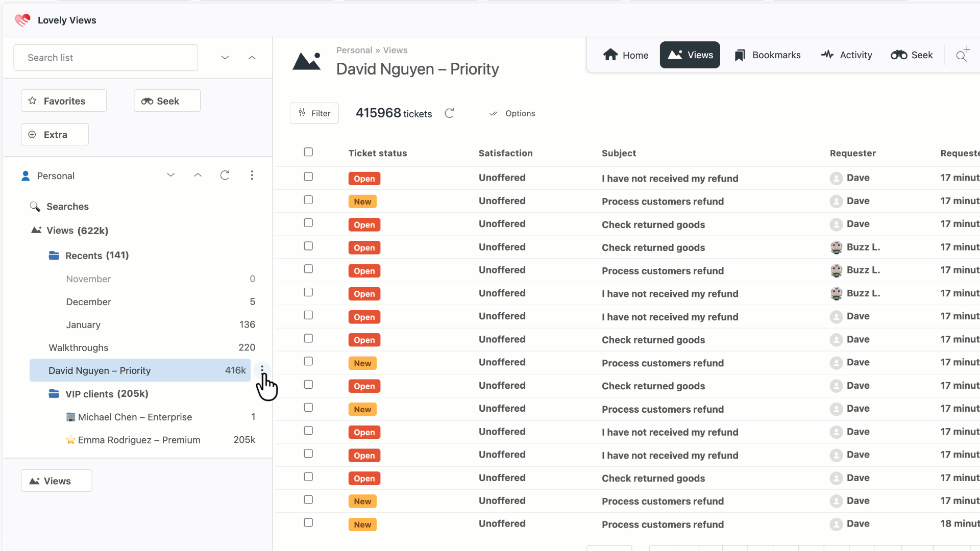Open Emma Rodriguez – Premium view
The image size is (980, 551).
pos(139,440)
